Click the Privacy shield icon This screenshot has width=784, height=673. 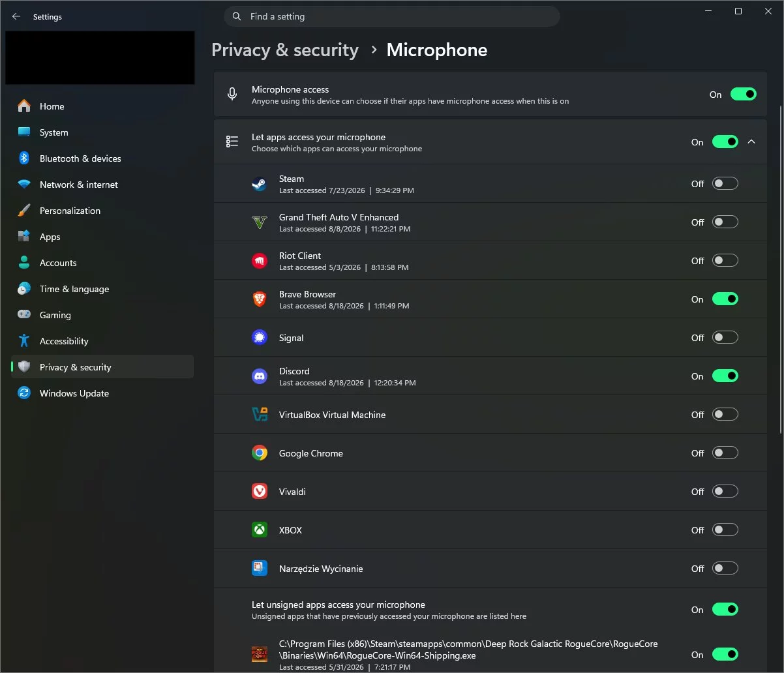24,367
